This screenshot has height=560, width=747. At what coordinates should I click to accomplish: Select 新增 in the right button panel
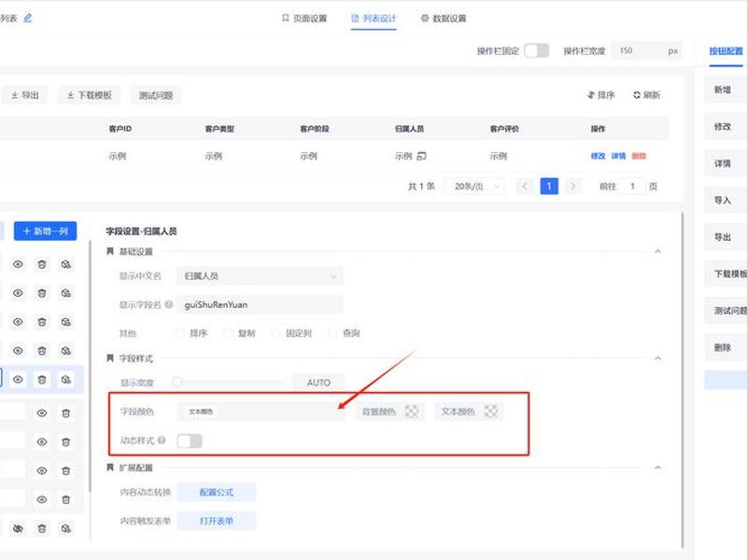(726, 90)
